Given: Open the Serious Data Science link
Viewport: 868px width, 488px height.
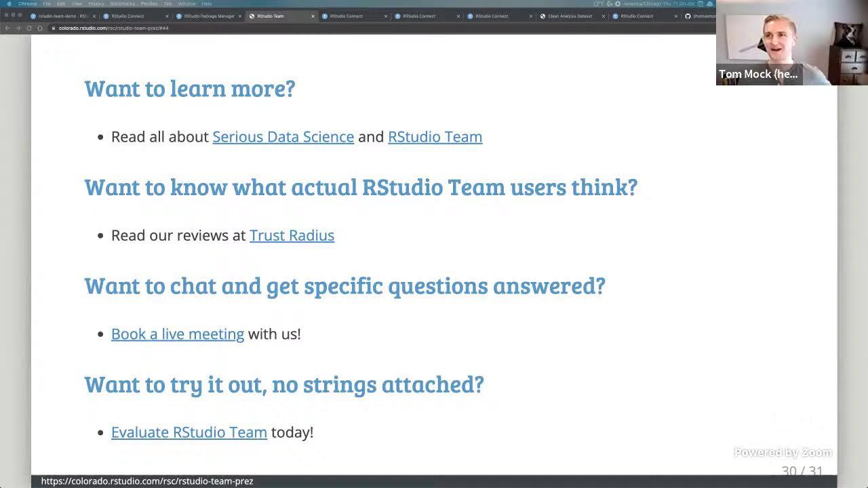Looking at the screenshot, I should click(283, 136).
